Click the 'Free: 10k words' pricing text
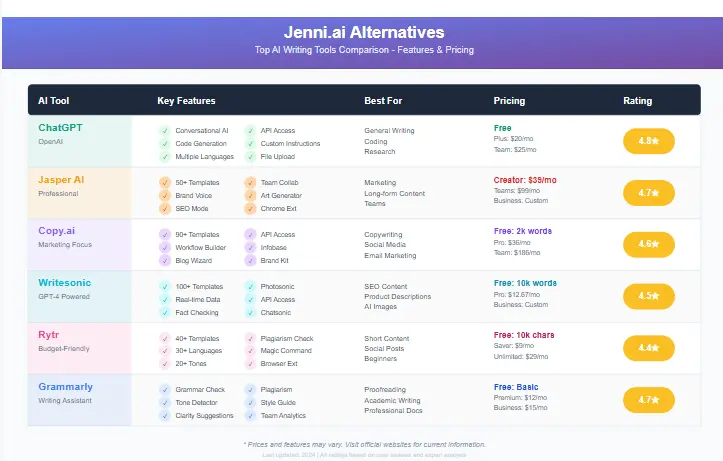This screenshot has height=461, width=723. pyautogui.click(x=525, y=283)
